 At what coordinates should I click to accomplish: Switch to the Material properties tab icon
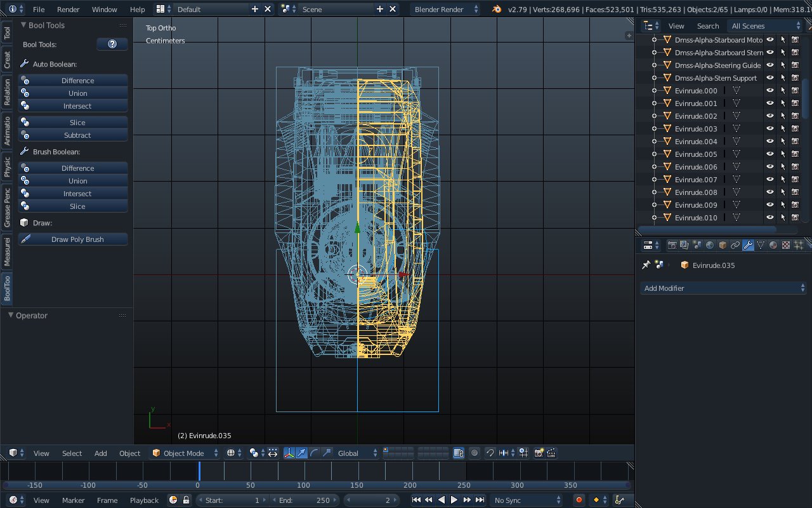[773, 245]
